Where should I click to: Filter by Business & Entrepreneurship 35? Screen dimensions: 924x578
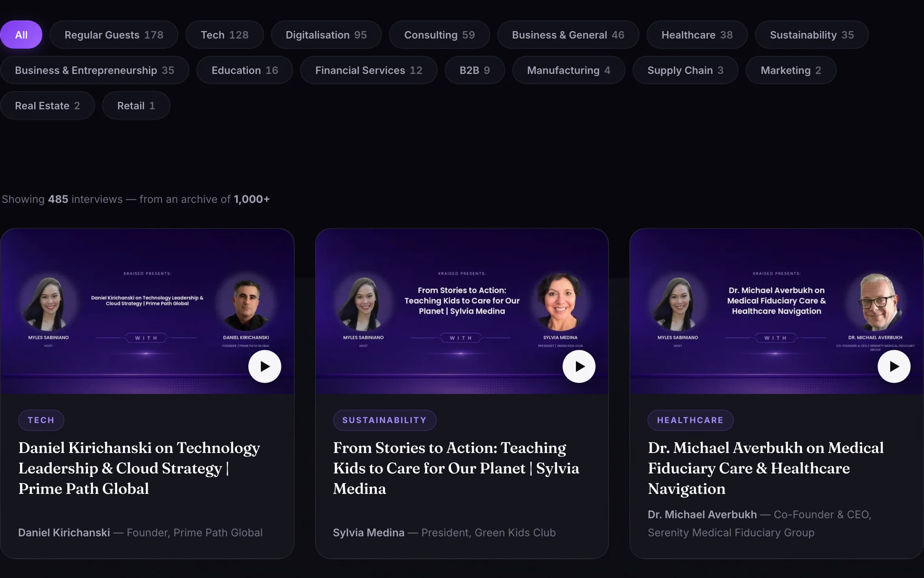[x=94, y=70]
